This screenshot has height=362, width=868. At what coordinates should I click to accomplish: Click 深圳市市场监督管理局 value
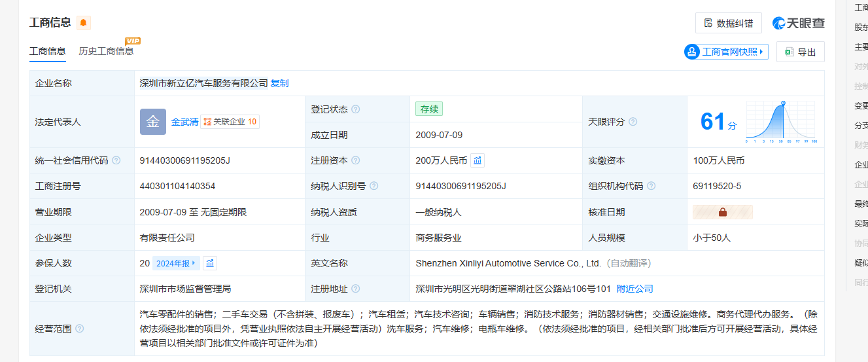[185, 289]
